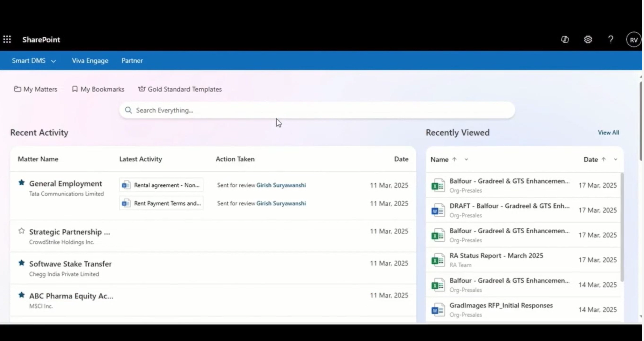Open Girish Suryawanshi link in Rental agreement row

(281, 185)
